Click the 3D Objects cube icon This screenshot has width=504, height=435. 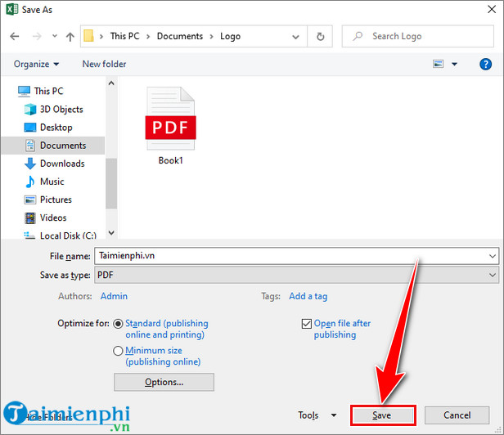[x=30, y=110]
